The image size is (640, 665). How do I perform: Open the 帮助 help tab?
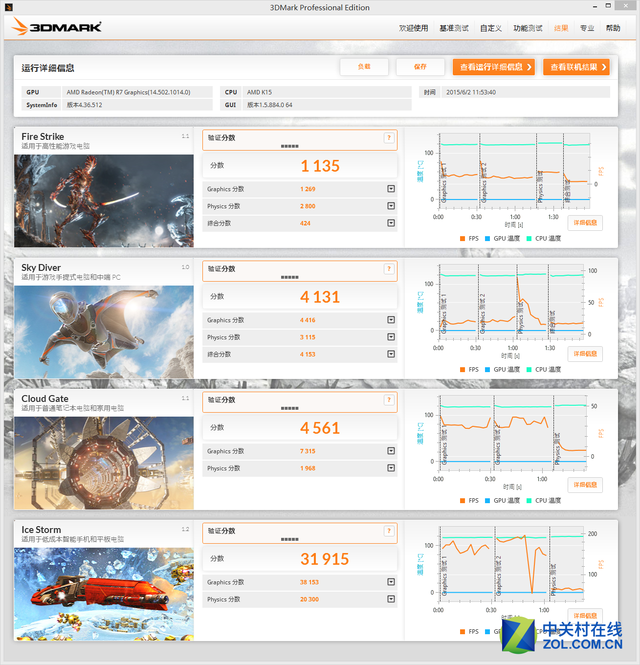click(x=613, y=28)
